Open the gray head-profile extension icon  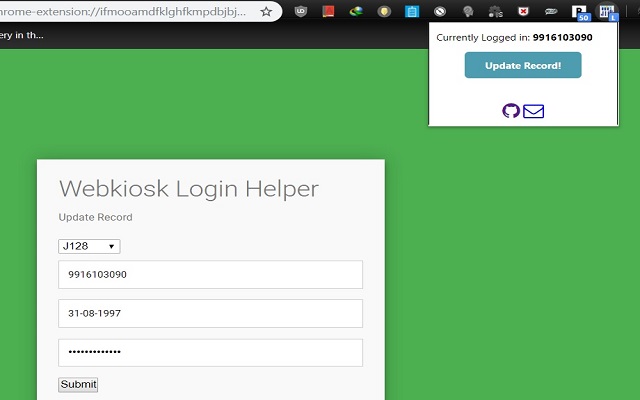point(468,11)
